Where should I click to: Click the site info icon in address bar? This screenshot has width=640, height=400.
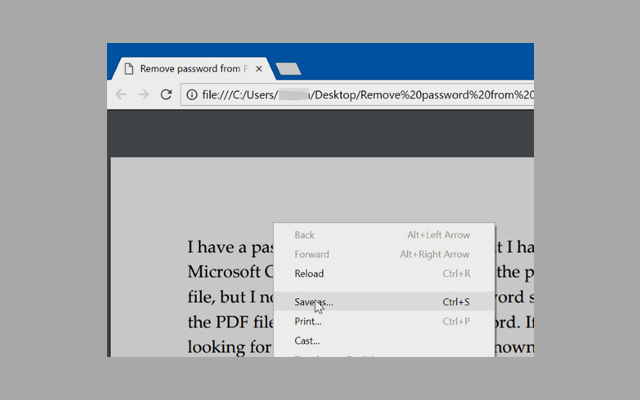(x=191, y=95)
